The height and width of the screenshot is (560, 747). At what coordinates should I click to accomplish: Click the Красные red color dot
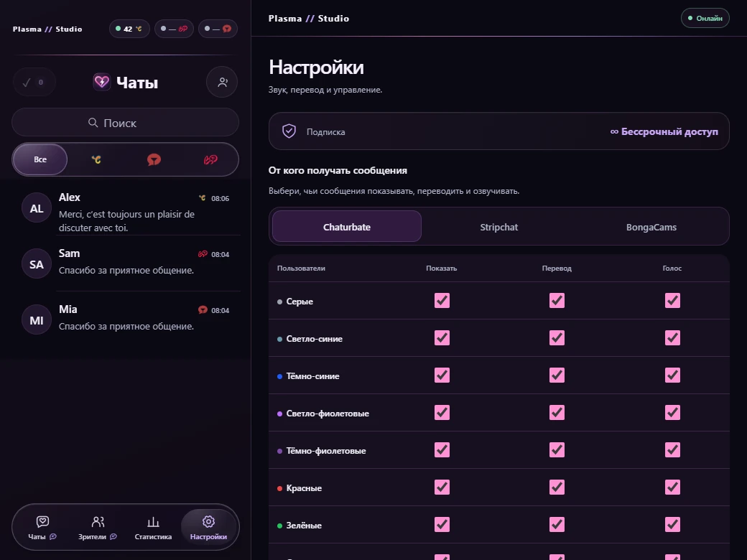tap(279, 488)
